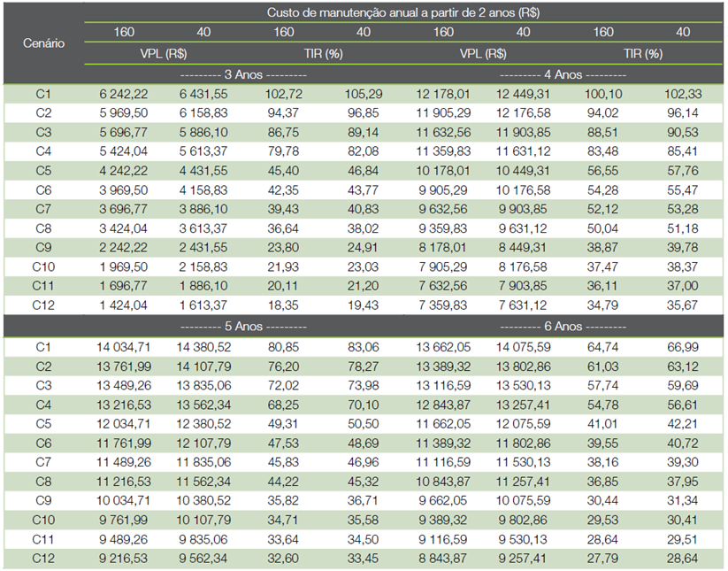Click the cell showing 57,74
728x571 pixels.
[602, 386]
